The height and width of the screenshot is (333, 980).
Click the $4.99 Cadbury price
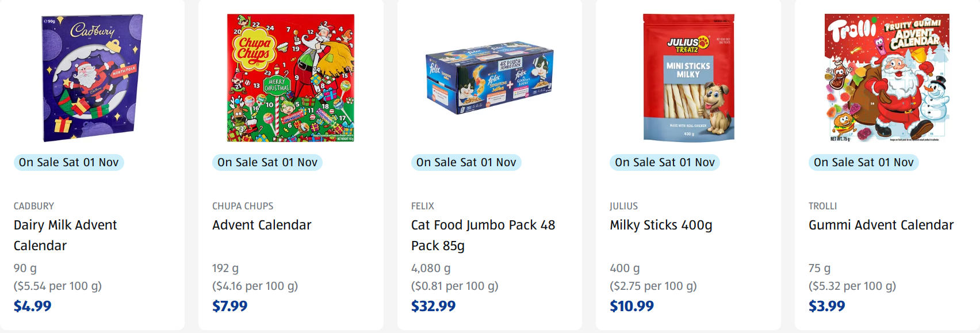tap(33, 306)
